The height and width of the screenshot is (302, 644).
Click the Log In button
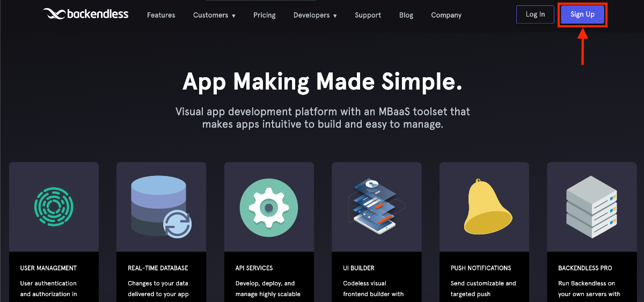pyautogui.click(x=535, y=14)
